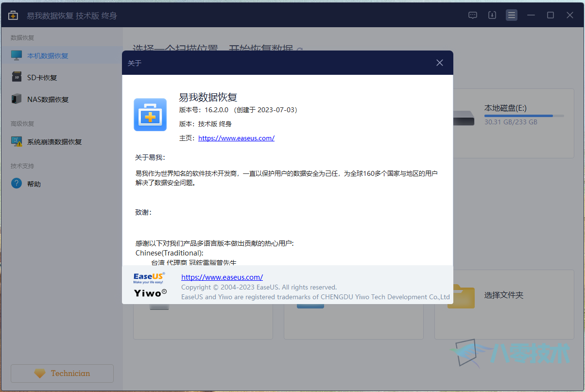Screen dimensions: 585x392
Task: Minimize the main application window
Action: (x=531, y=15)
